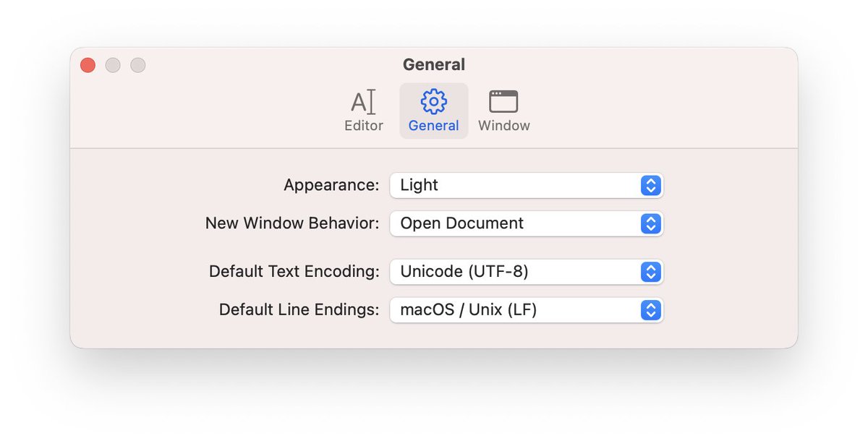Screen dimensions: 868x441
Task: Click the "Appearance:" label
Action: pyautogui.click(x=331, y=185)
